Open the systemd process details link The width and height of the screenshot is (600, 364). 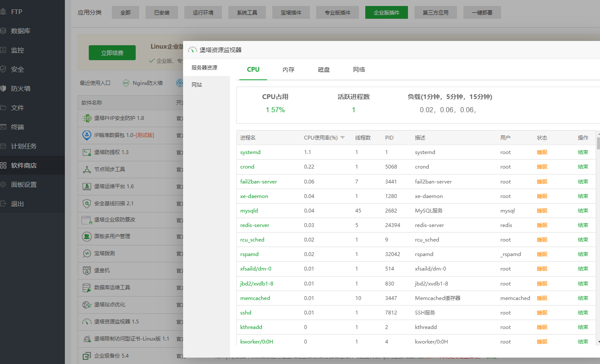(250, 152)
